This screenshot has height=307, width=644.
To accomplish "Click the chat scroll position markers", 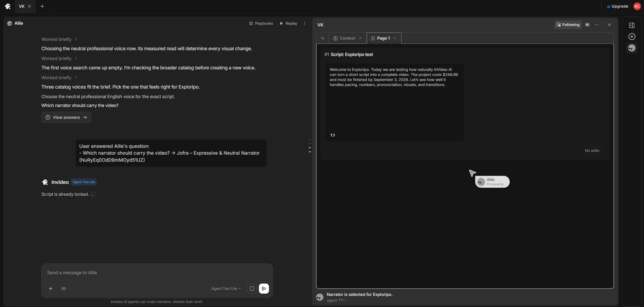I will (x=310, y=146).
